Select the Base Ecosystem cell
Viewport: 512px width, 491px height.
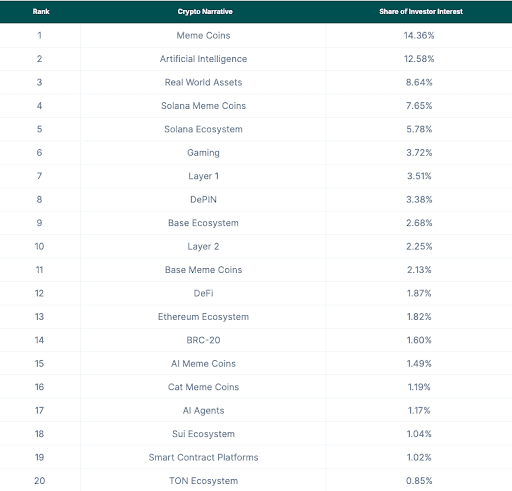203,223
